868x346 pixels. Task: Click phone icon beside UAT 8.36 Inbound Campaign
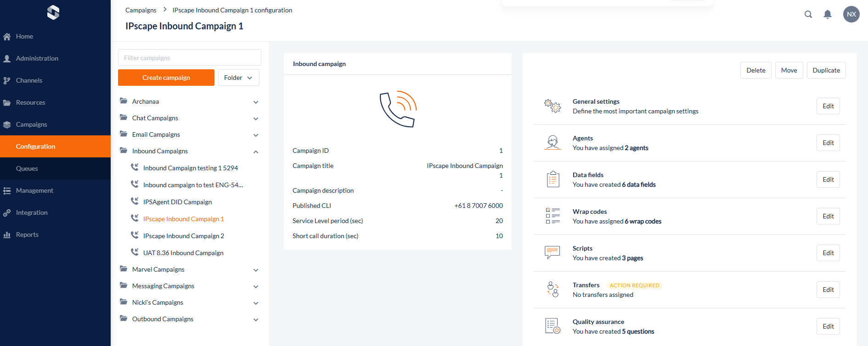[135, 252]
